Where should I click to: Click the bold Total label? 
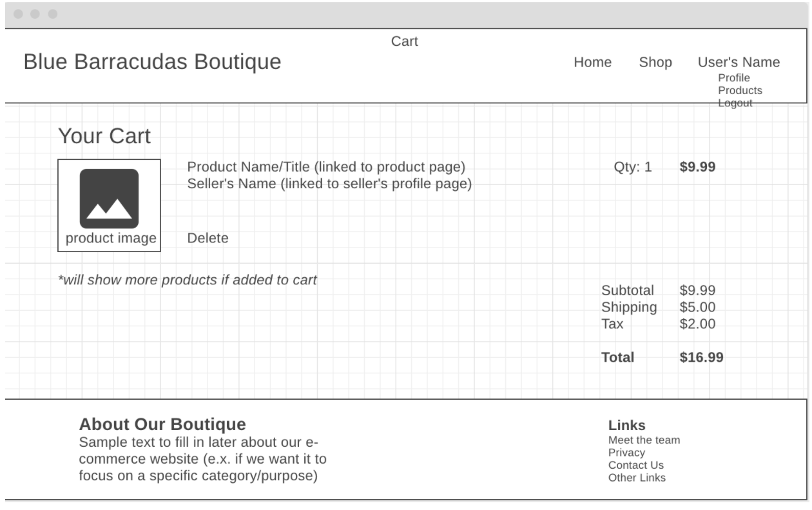point(617,357)
